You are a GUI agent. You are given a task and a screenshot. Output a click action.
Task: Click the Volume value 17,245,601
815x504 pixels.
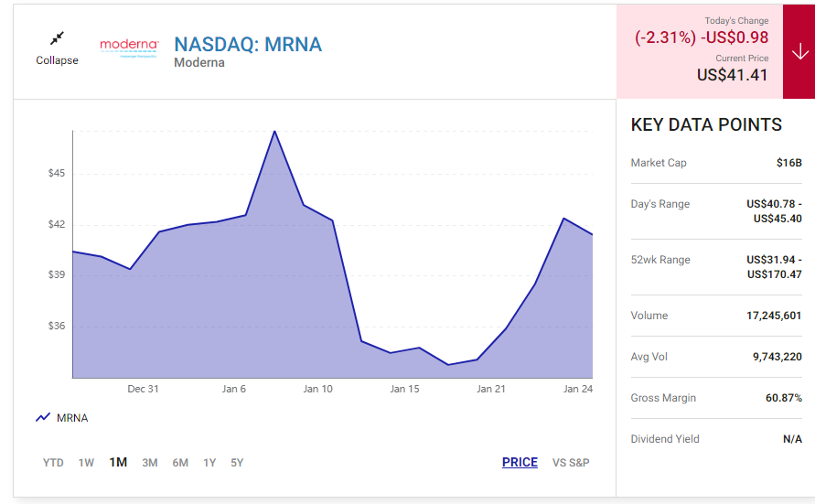click(774, 316)
